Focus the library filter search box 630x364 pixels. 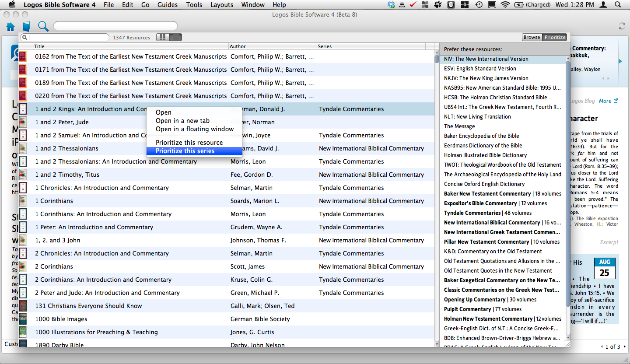pos(65,38)
